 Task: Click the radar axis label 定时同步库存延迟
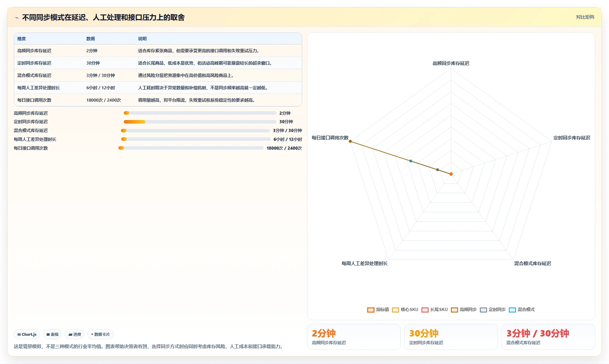(572, 138)
